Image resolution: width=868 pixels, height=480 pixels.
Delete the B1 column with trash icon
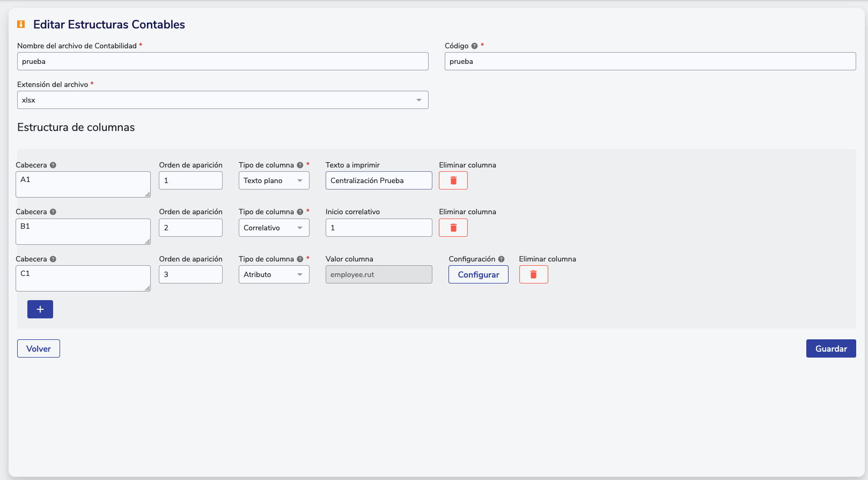[x=453, y=228]
